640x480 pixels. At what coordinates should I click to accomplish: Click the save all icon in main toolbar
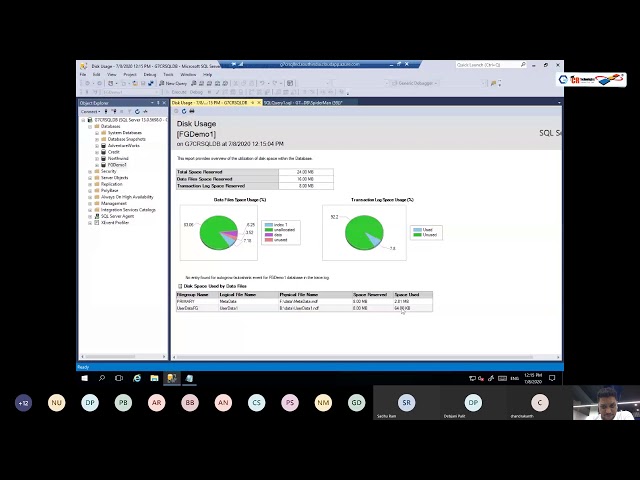click(151, 83)
